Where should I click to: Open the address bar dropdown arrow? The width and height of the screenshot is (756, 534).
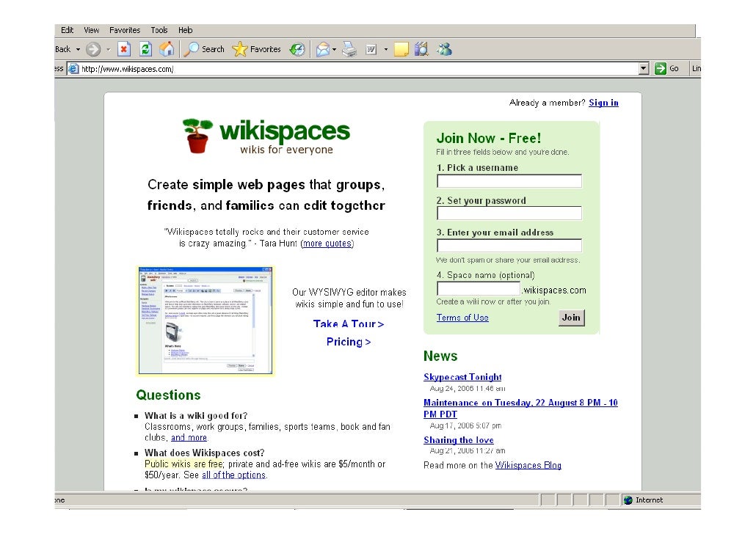644,69
